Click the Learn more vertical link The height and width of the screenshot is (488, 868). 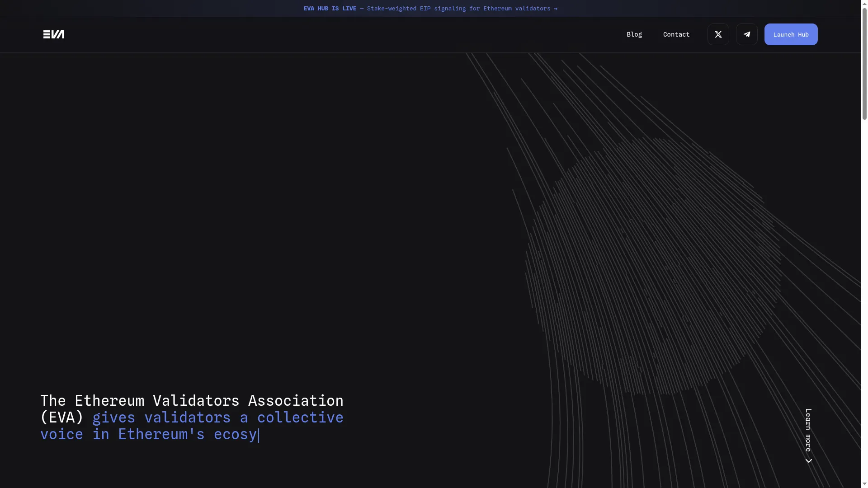(x=808, y=430)
